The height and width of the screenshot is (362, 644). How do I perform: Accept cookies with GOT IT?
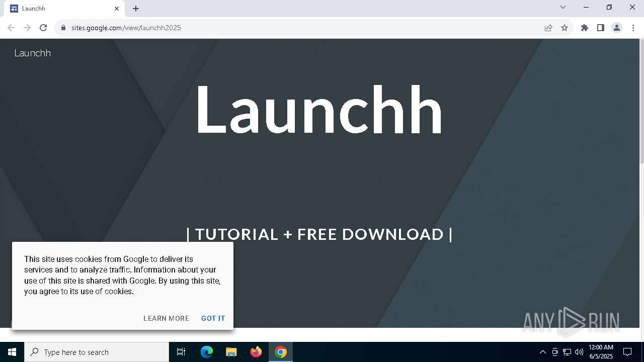point(213,318)
